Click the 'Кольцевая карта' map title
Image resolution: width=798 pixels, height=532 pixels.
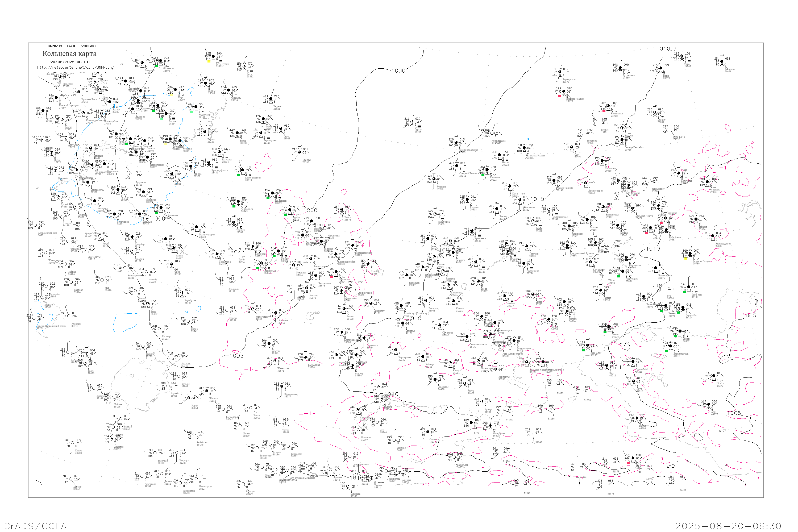click(69, 54)
